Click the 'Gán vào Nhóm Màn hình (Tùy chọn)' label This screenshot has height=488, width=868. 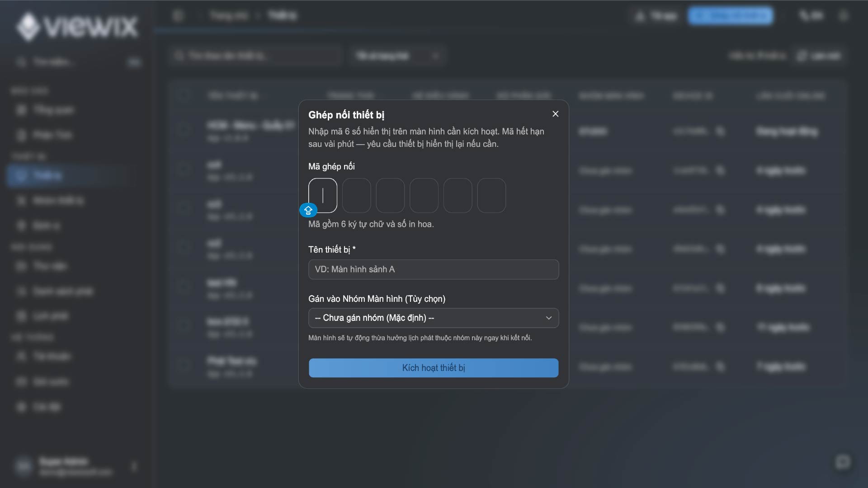point(377,299)
